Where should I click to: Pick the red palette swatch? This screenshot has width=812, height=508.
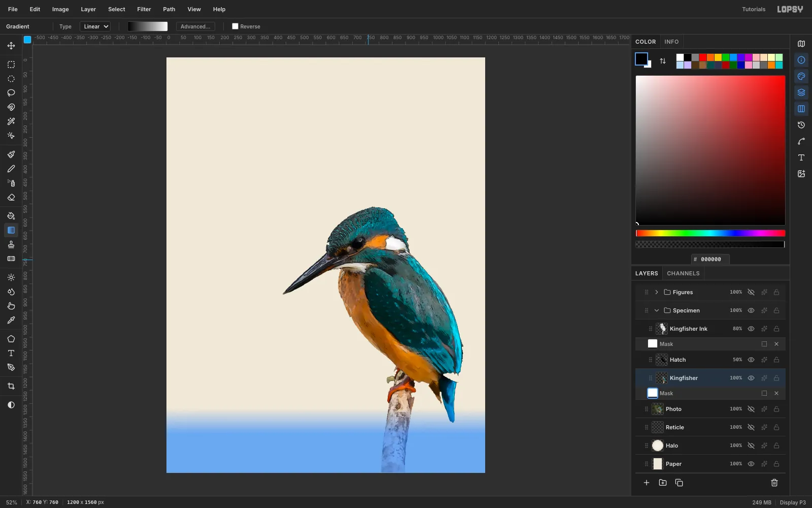tap(703, 57)
